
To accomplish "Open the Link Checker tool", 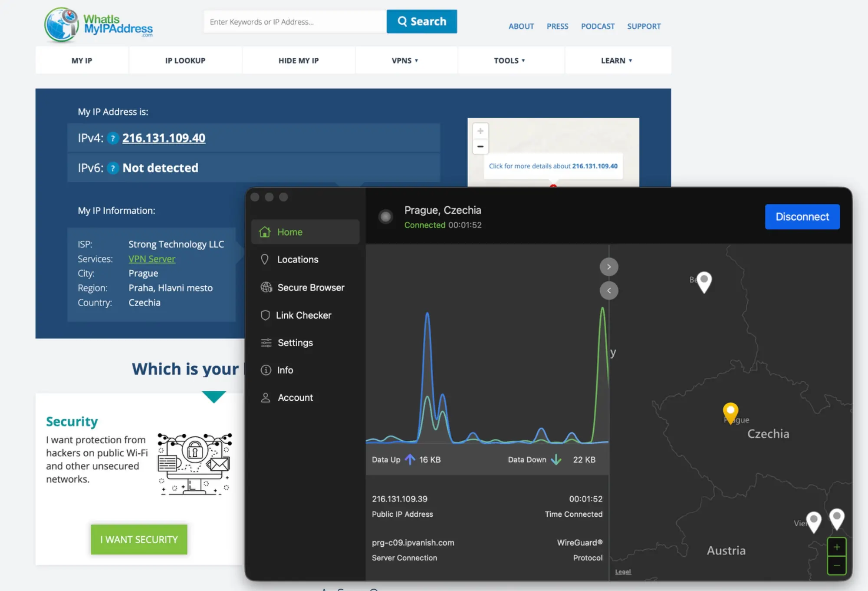I will click(x=304, y=315).
